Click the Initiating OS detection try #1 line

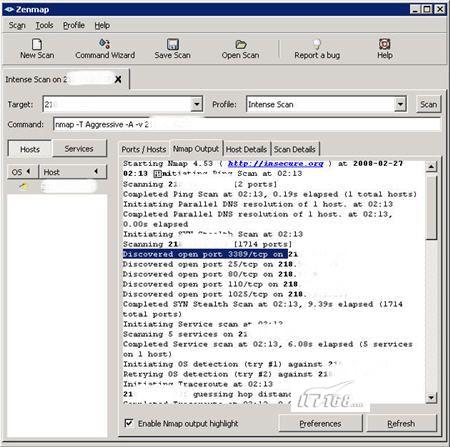pos(233,364)
